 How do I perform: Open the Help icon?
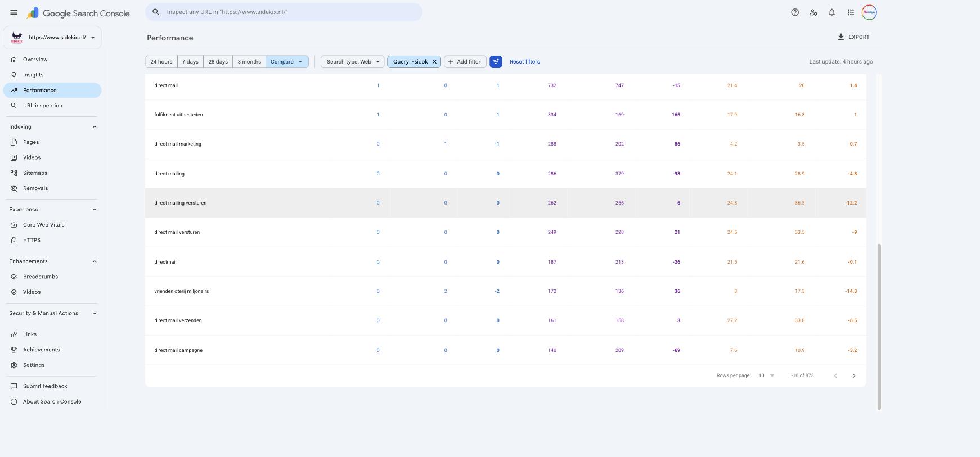click(x=795, y=12)
